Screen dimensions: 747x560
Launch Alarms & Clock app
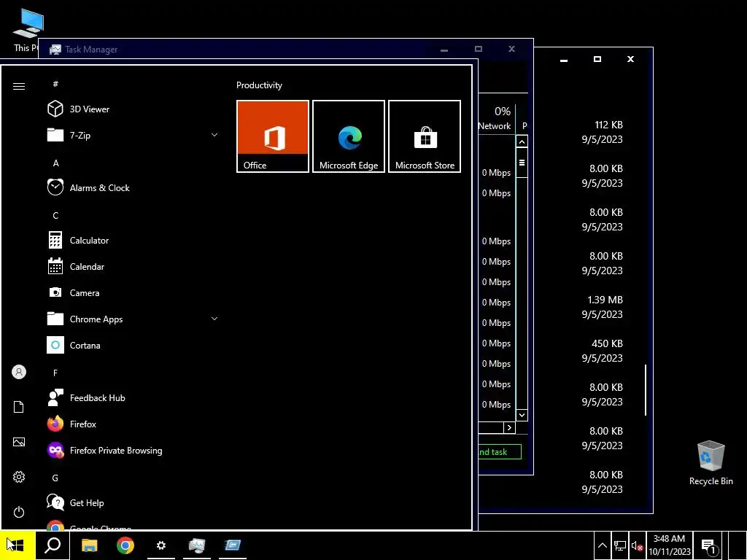point(133,187)
